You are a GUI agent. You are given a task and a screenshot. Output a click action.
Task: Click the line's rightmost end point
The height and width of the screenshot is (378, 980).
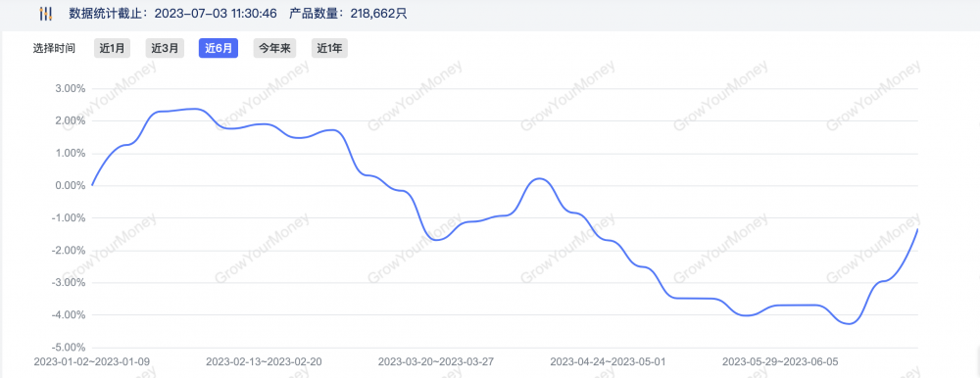pyautogui.click(x=917, y=229)
